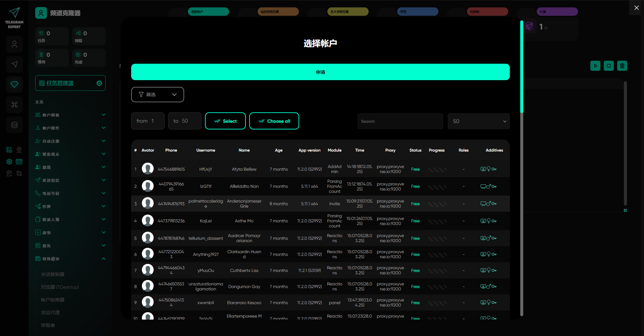Focus the Search input field
644x336 pixels.
[x=400, y=121]
